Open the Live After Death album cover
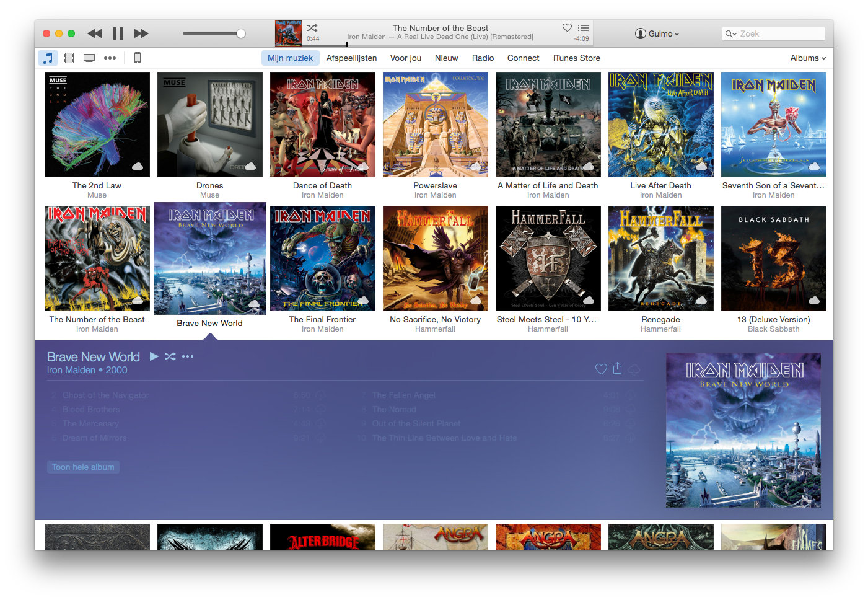The height and width of the screenshot is (600, 868). click(661, 125)
